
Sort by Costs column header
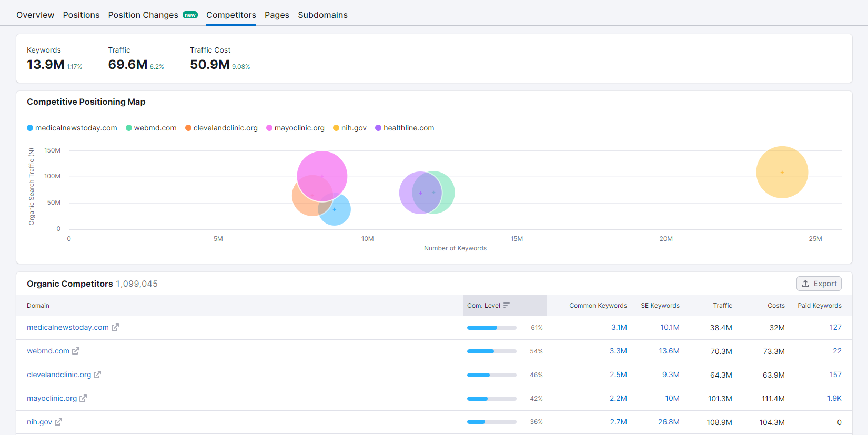click(776, 306)
